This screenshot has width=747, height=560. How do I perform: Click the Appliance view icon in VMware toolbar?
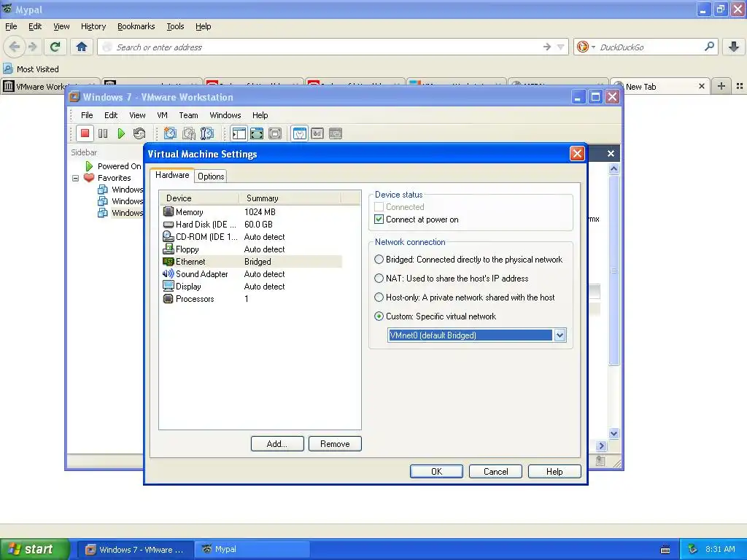317,134
